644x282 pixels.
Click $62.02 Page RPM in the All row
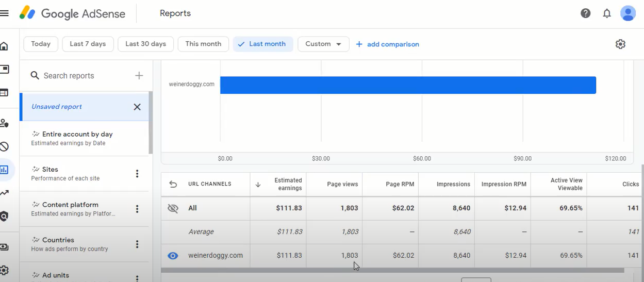point(404,208)
